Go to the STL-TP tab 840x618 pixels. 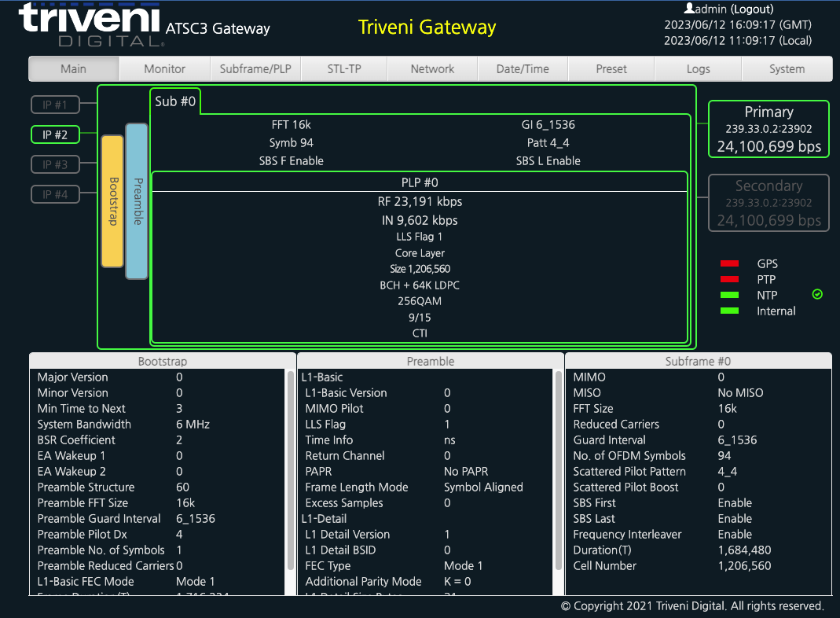pyautogui.click(x=344, y=68)
